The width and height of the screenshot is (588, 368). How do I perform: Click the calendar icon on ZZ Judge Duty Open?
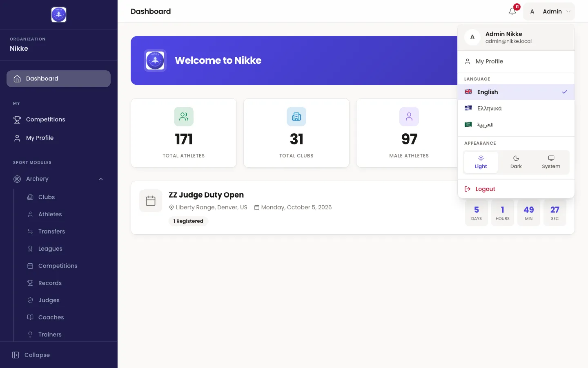151,201
